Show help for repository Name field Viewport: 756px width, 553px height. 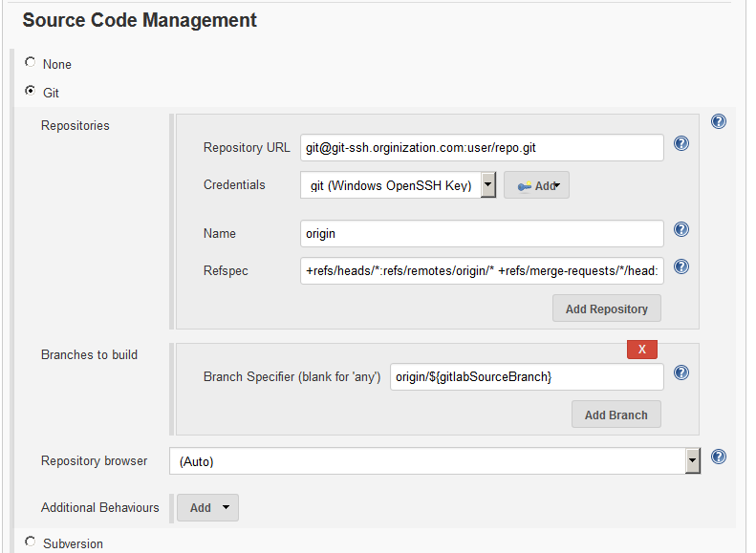(x=681, y=229)
